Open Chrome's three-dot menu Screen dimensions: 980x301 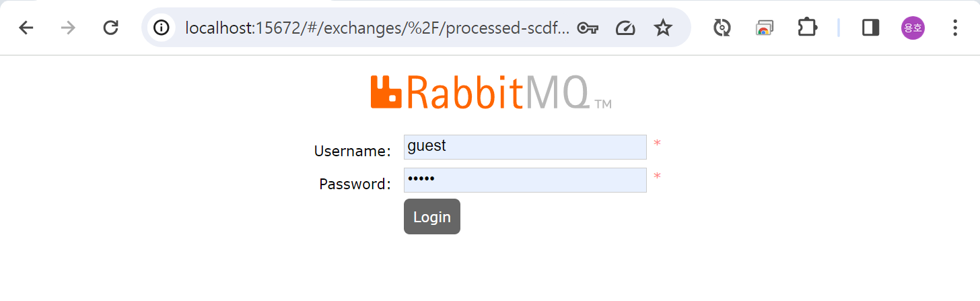955,28
